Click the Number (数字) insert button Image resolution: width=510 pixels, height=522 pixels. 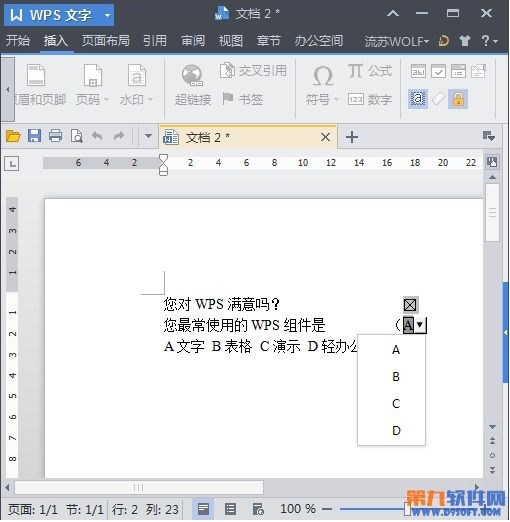[369, 99]
